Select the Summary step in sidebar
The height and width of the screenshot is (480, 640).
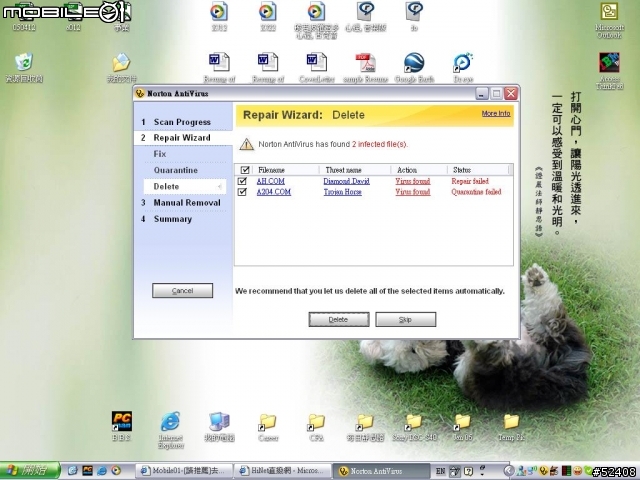pyautogui.click(x=173, y=219)
